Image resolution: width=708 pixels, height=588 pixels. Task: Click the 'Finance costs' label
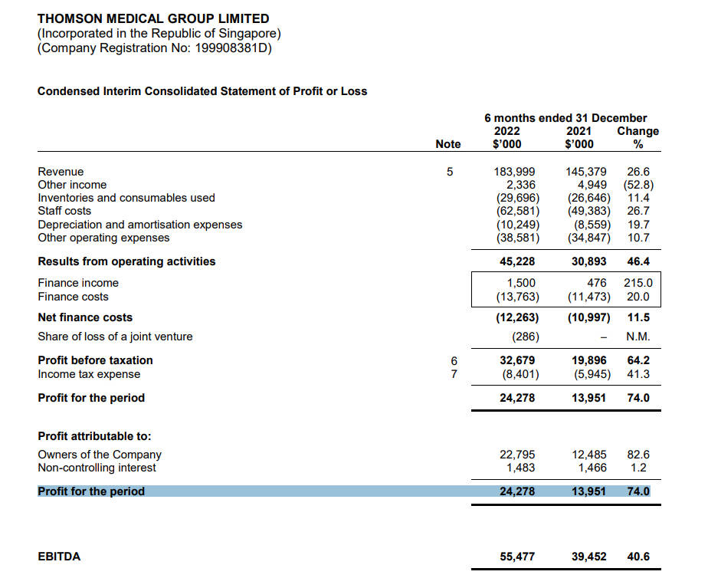click(73, 297)
